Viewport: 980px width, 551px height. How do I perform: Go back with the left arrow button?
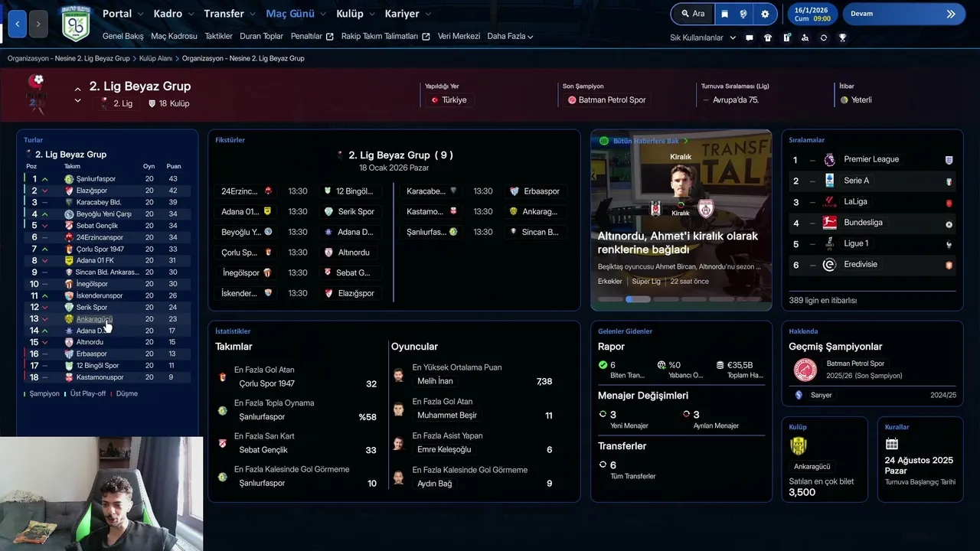[17, 24]
